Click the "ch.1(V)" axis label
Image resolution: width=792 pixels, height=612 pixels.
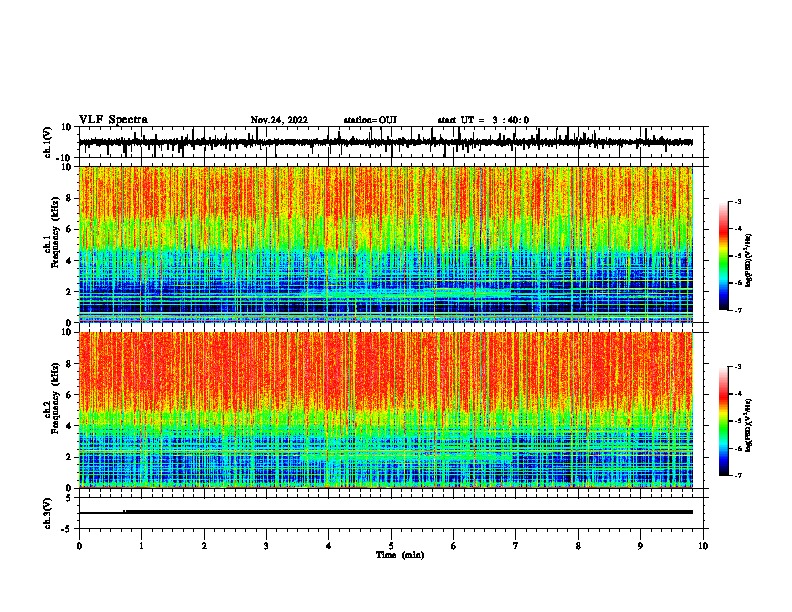tap(48, 142)
